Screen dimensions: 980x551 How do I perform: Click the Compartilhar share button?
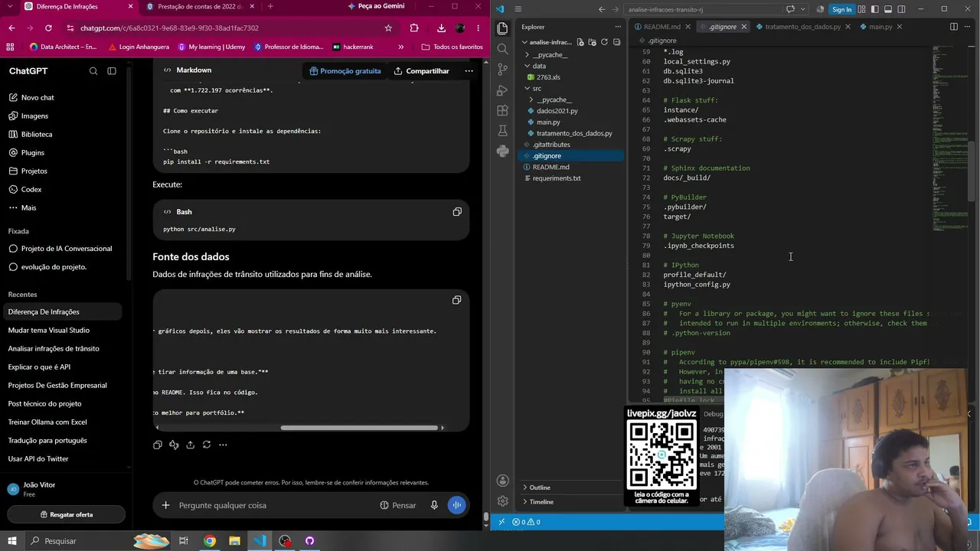click(x=422, y=71)
